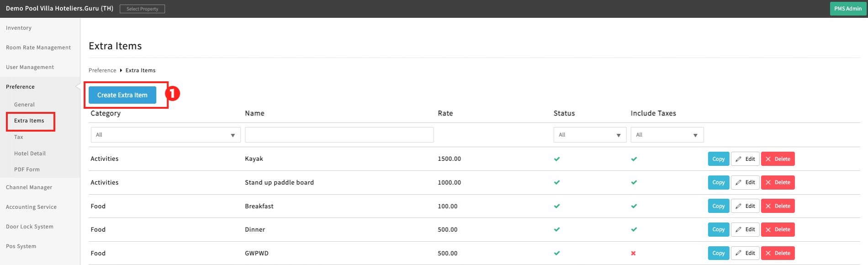This screenshot has width=868, height=265.
Task: Click the Name filter text field
Action: 339,135
